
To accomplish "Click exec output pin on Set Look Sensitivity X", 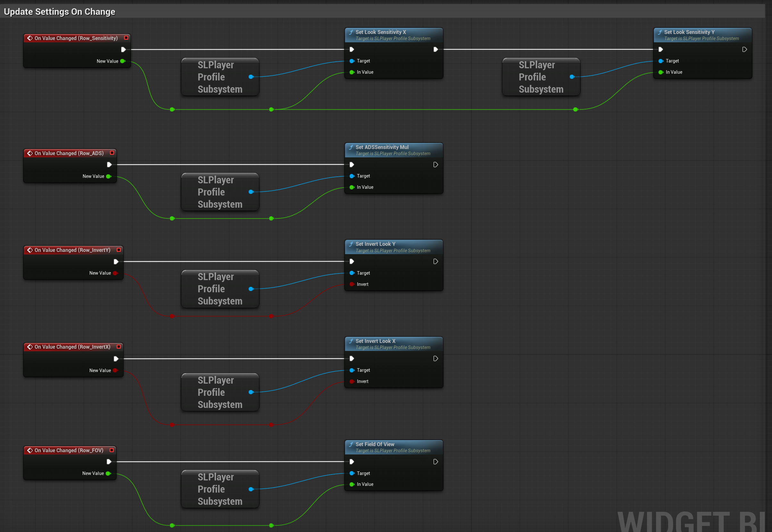I will (435, 50).
